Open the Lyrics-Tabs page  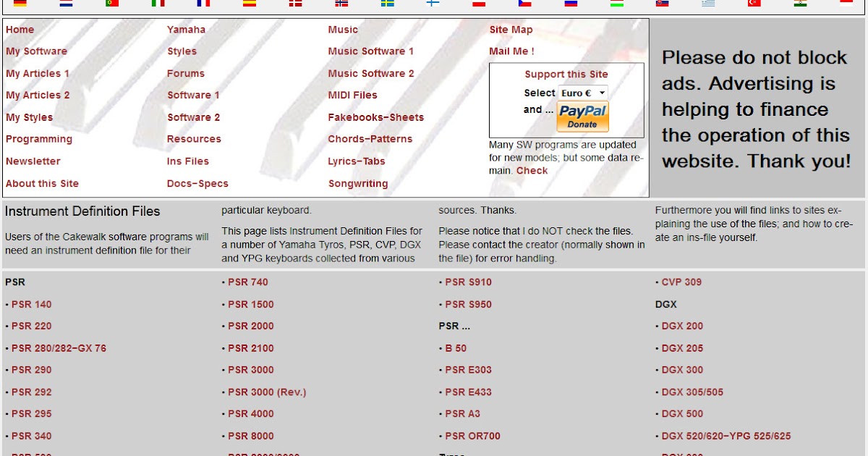pos(357,161)
